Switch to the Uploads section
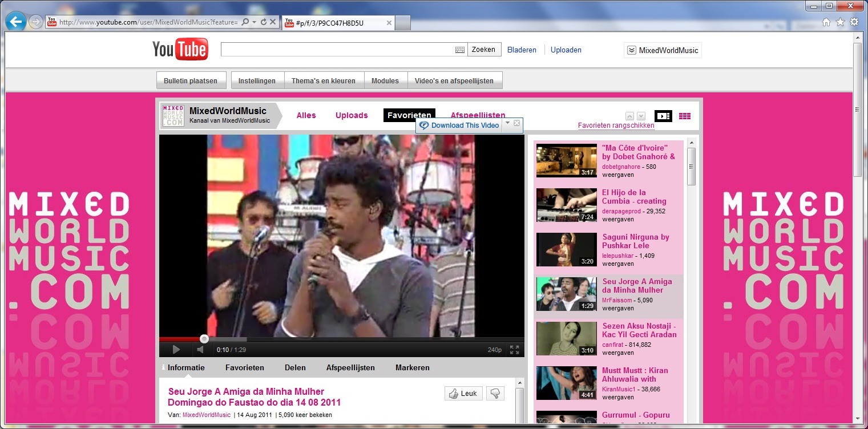The height and width of the screenshot is (429, 868). point(352,115)
